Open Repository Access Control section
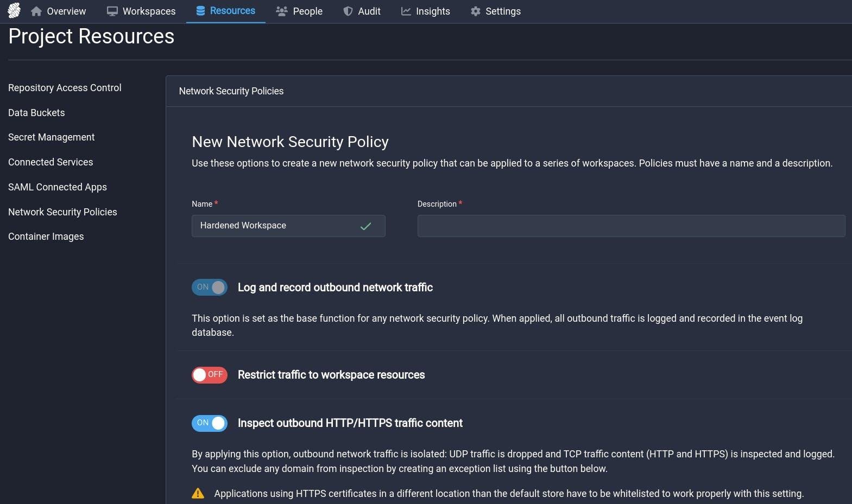 coord(65,88)
